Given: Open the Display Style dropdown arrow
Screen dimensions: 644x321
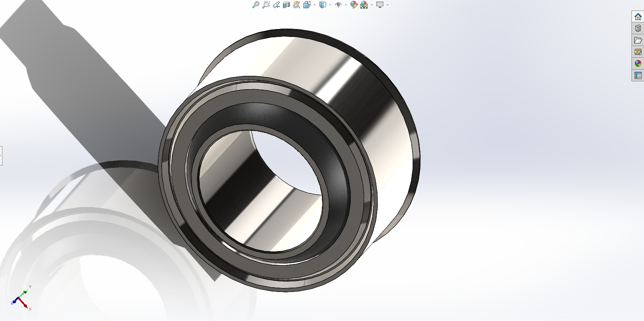Looking at the screenshot, I should click(x=330, y=5).
